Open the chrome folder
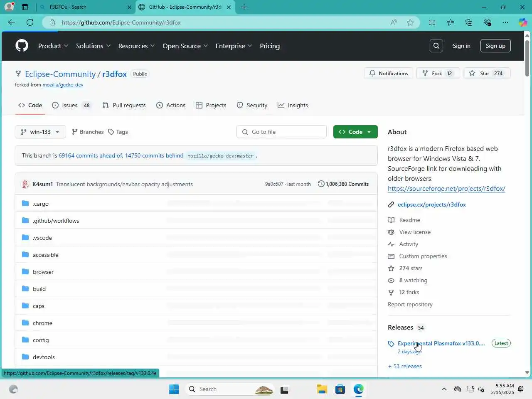 42,323
